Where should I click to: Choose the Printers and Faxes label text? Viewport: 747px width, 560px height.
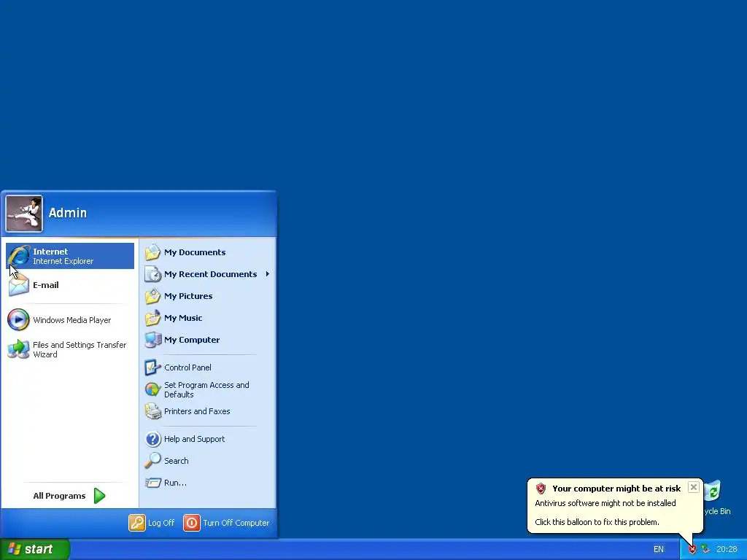pyautogui.click(x=197, y=411)
